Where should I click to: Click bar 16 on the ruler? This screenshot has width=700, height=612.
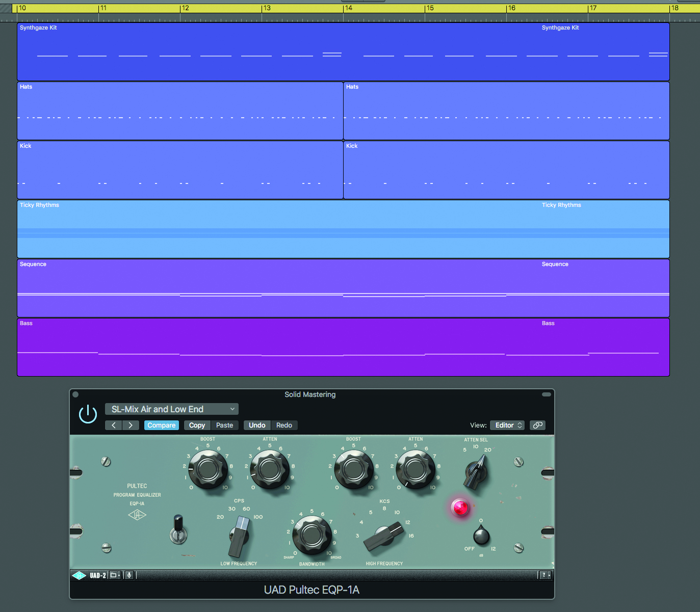click(x=511, y=8)
